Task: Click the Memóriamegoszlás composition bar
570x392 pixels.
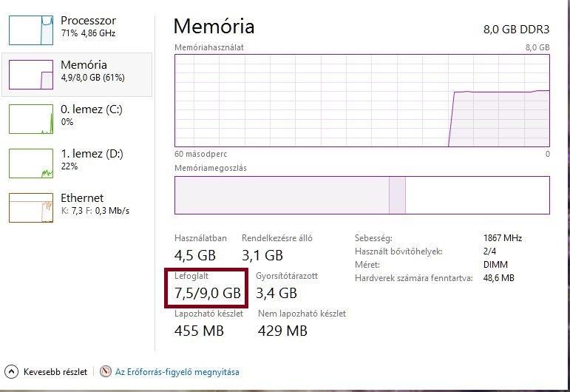Action: (362, 195)
